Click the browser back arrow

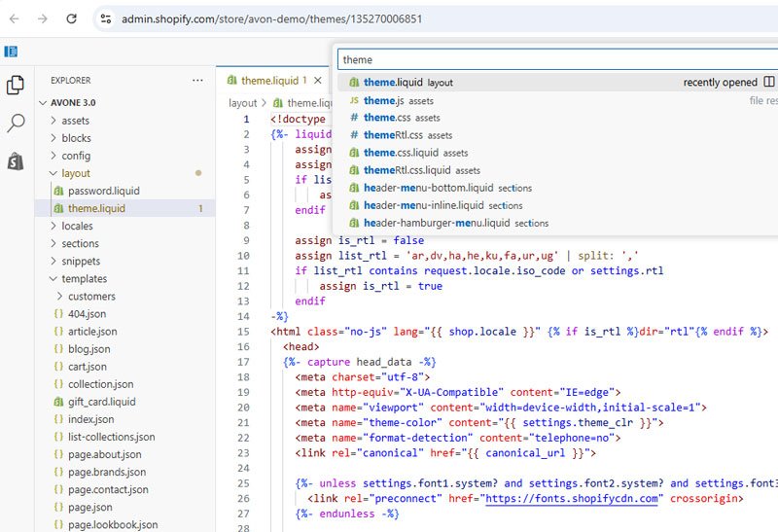tap(15, 18)
